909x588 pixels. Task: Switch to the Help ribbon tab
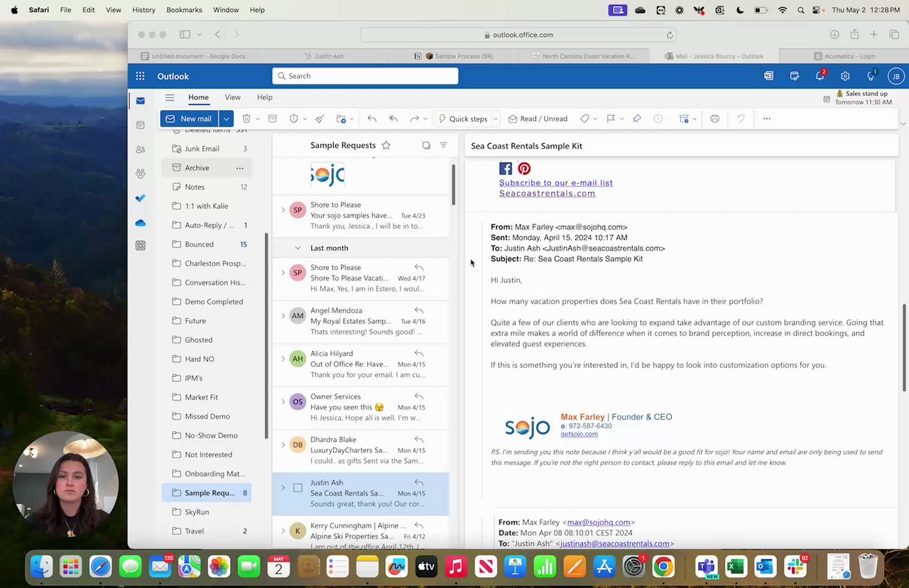tap(264, 97)
